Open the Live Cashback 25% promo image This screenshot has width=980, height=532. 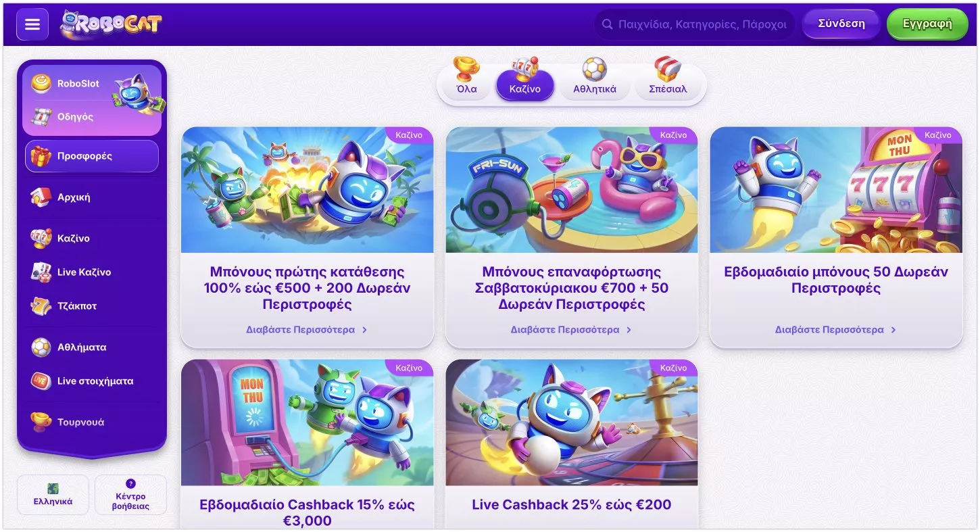[x=572, y=422]
